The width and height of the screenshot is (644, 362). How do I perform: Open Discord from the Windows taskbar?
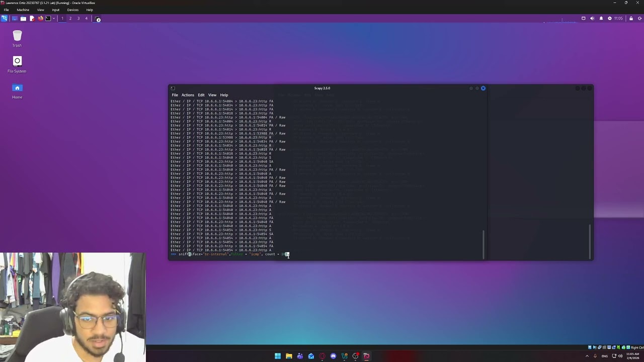(333, 356)
